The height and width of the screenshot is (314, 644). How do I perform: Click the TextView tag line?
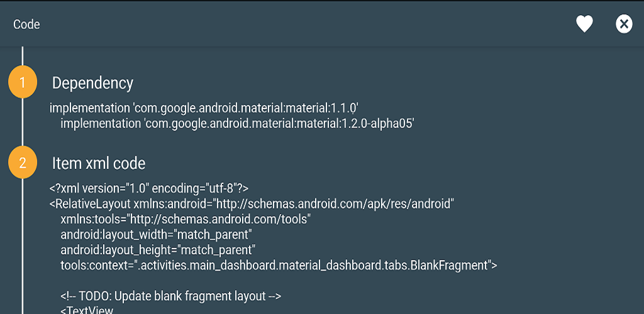[x=87, y=310]
